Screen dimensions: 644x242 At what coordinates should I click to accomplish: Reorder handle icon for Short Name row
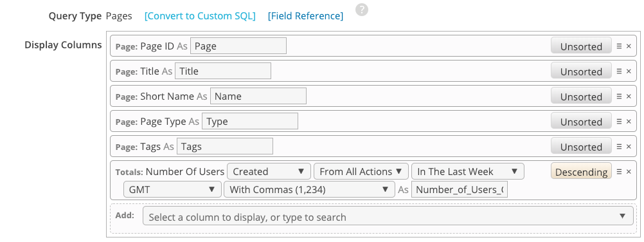pos(619,97)
